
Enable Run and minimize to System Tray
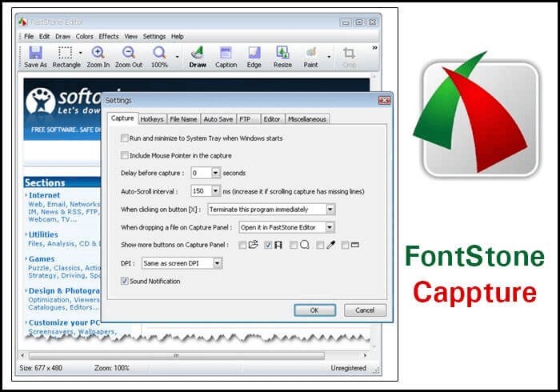pyautogui.click(x=124, y=138)
